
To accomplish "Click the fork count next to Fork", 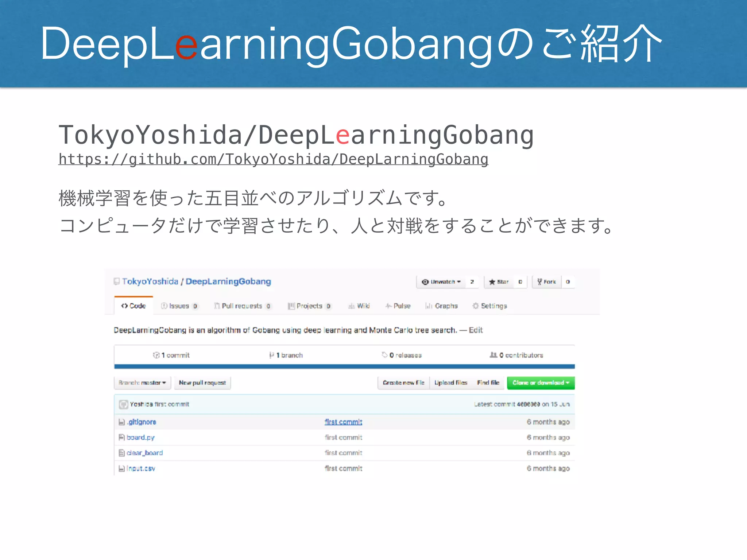I will point(568,282).
